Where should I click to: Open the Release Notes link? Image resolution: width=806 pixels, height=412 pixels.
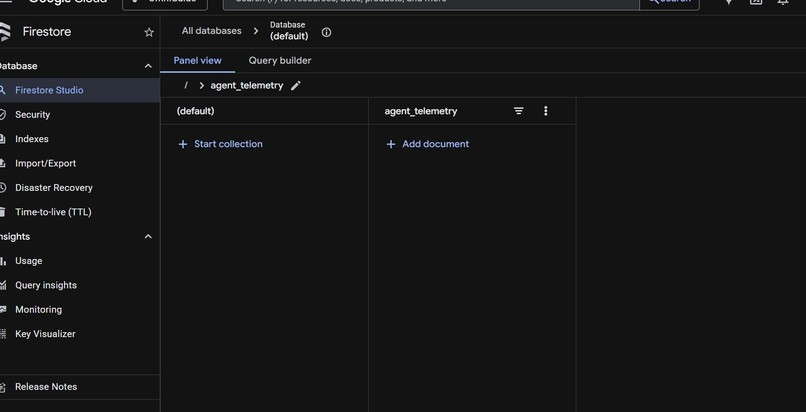coord(80,387)
